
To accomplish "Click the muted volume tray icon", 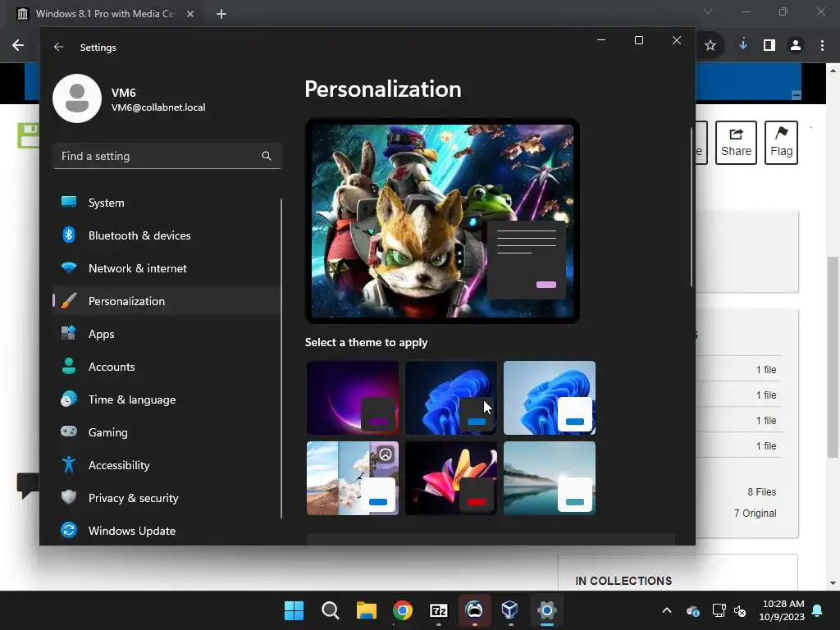I will point(740,610).
